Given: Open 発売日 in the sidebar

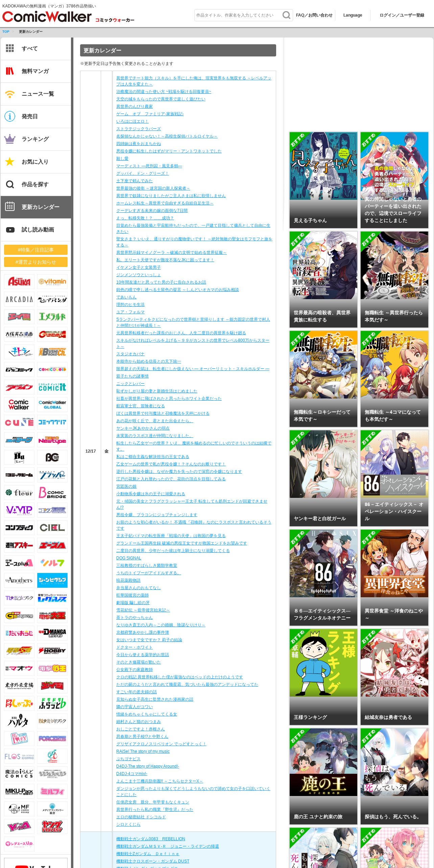Looking at the screenshot, I should [35, 116].
